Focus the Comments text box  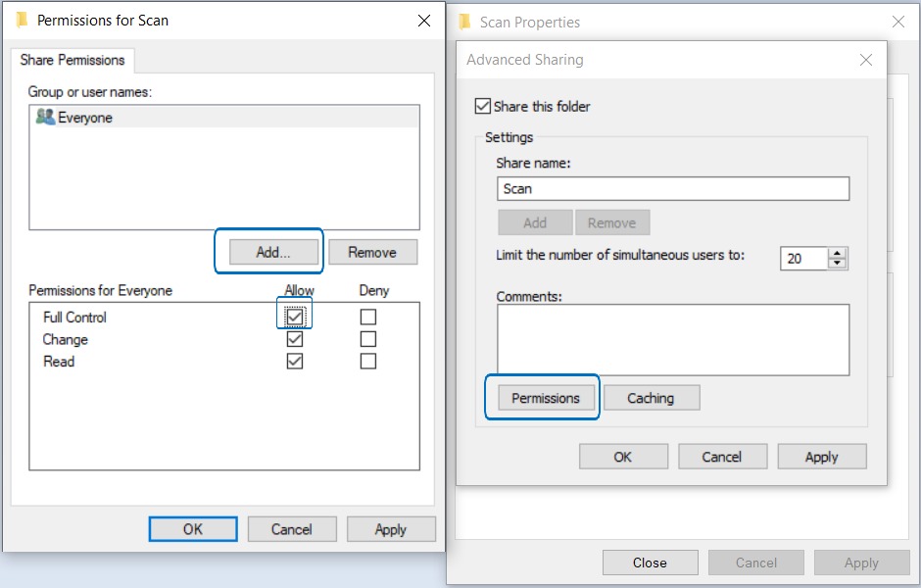pyautogui.click(x=672, y=339)
